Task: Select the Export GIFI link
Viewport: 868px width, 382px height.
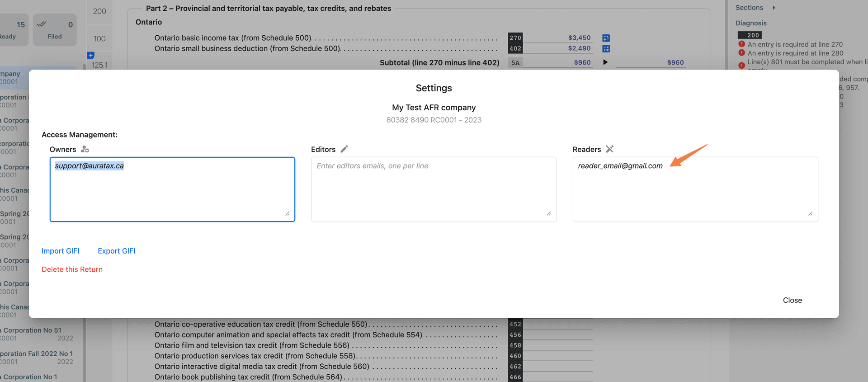Action: click(117, 251)
